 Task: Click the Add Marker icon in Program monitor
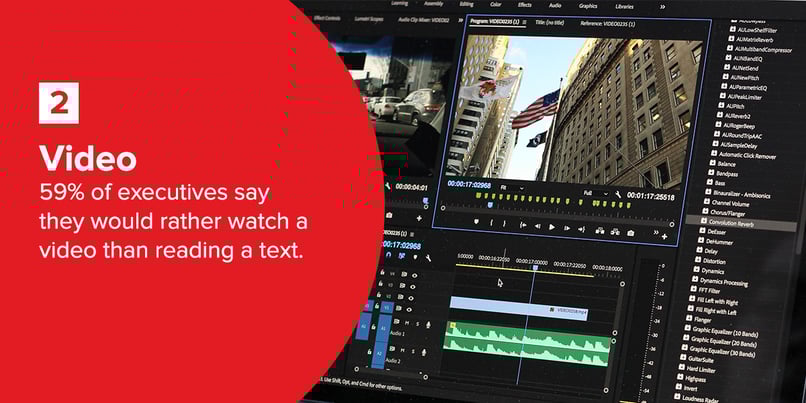[476, 222]
